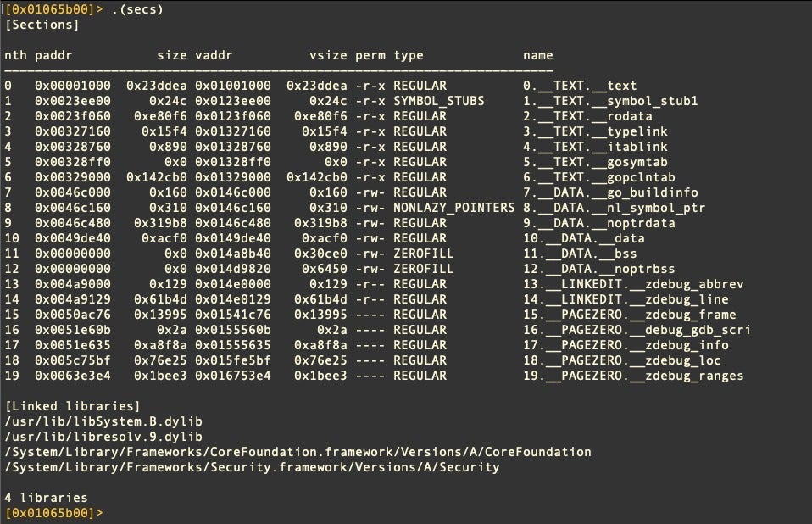This screenshot has height=524, width=812.
Task: Click the 6.__TEXT.__gopclntab section name
Action: click(598, 177)
